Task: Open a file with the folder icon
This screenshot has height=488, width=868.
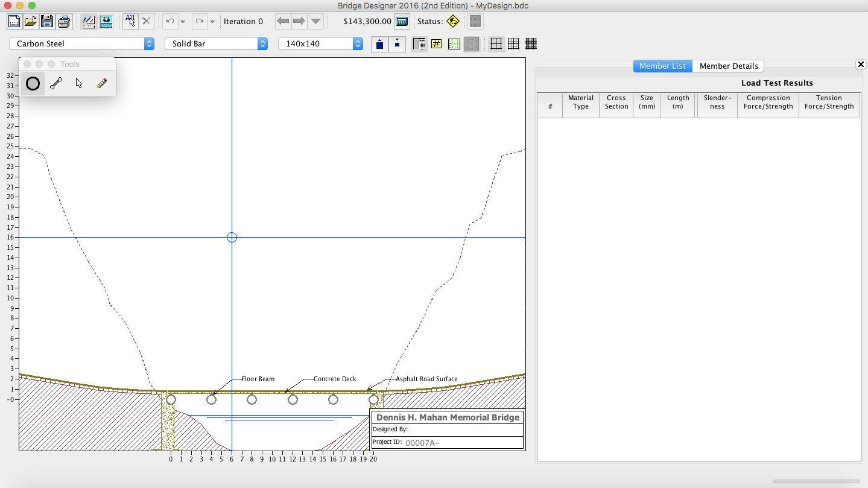Action: [x=31, y=22]
